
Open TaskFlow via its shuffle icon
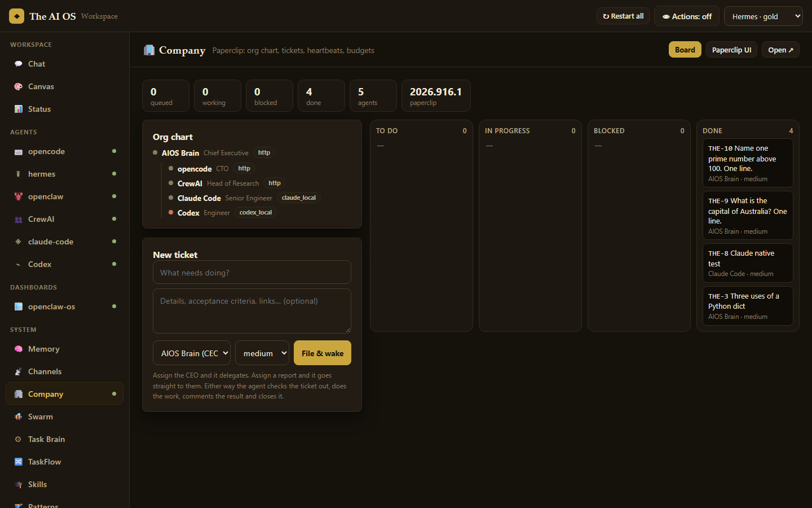pos(19,462)
